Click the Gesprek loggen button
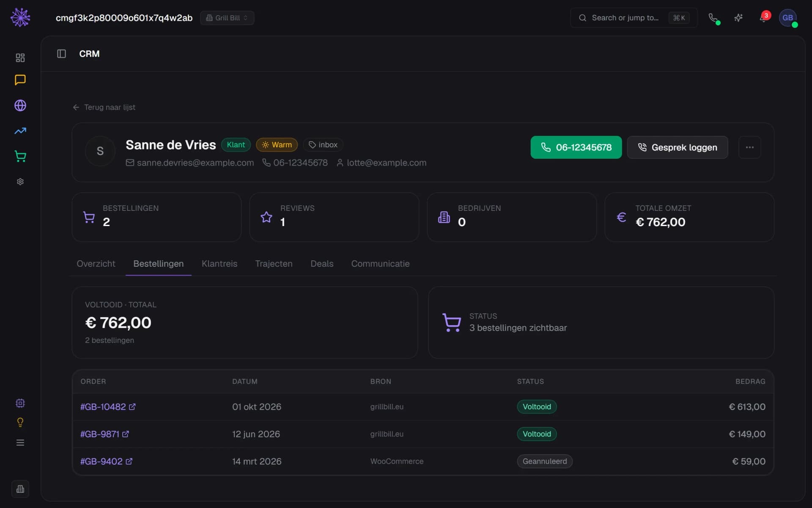Viewport: 812px width, 508px height. [x=677, y=147]
